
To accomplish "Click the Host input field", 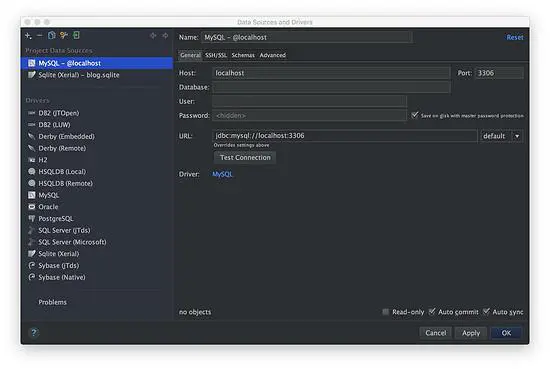I will point(331,73).
